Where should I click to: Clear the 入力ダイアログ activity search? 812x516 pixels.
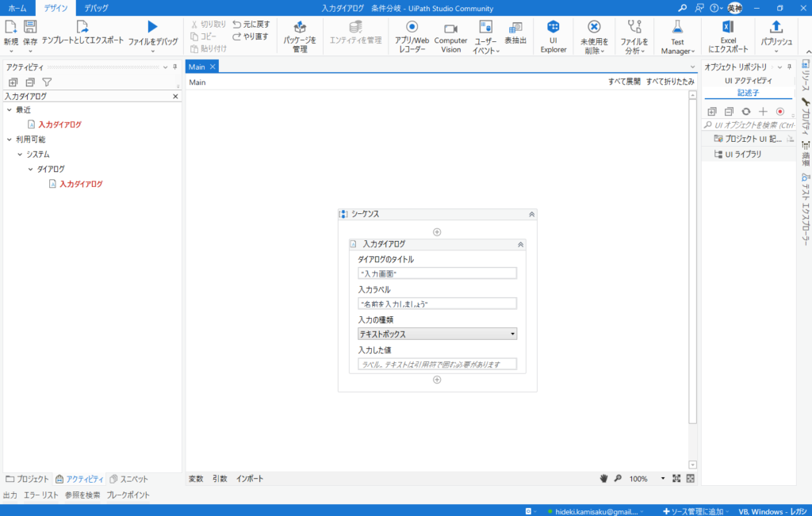click(175, 96)
